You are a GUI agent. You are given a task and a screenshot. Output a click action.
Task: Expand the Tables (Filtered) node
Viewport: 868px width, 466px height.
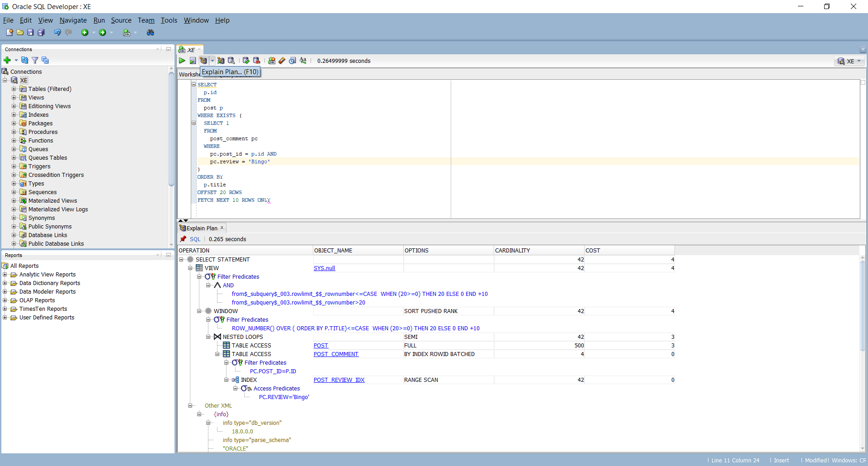14,89
